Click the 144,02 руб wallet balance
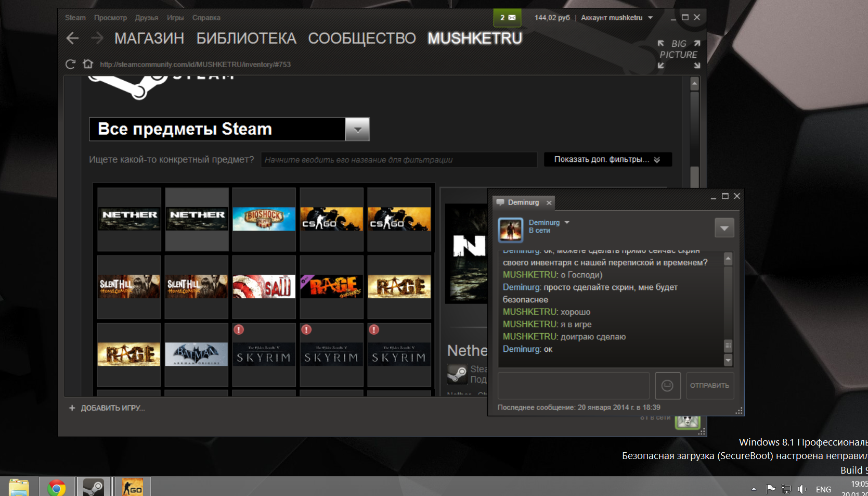 pos(552,18)
